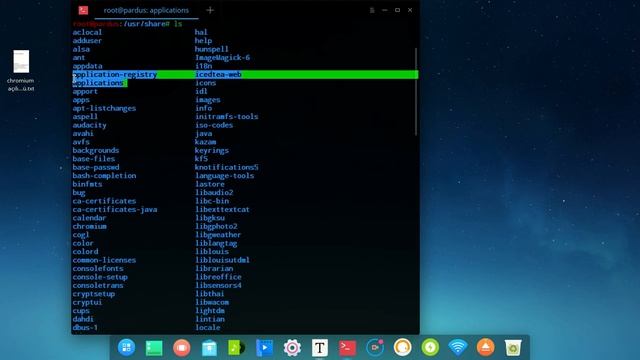Click the liblouisutdml entry
640x360 pixels.
point(222,260)
